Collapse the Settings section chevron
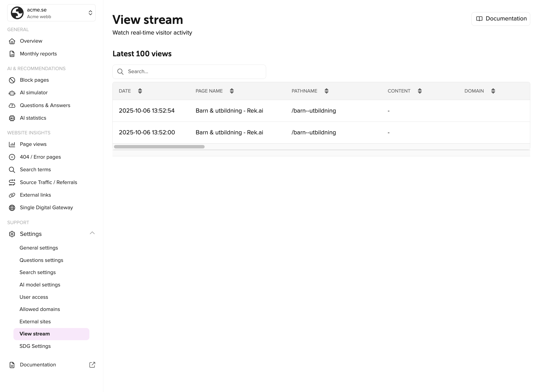This screenshot has height=392, width=539. 92,233
